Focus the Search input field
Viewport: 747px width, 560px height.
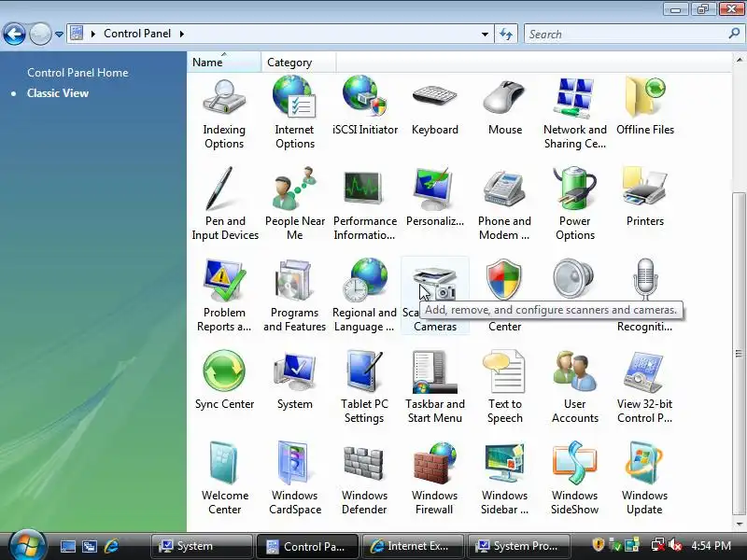click(627, 35)
